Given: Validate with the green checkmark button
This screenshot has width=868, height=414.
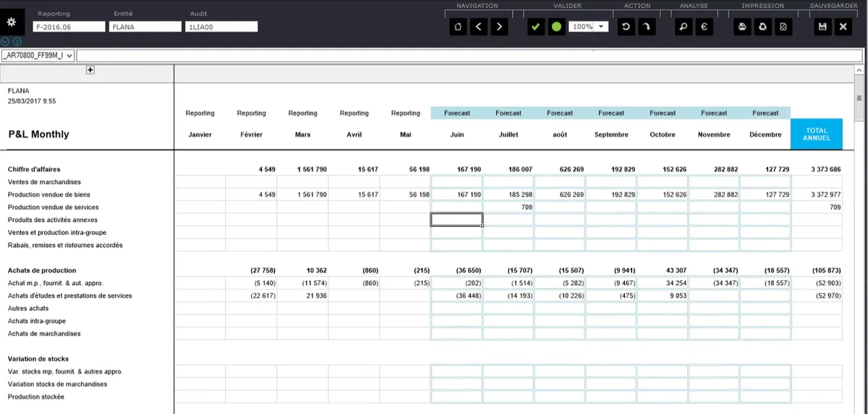Looking at the screenshot, I should pos(536,27).
